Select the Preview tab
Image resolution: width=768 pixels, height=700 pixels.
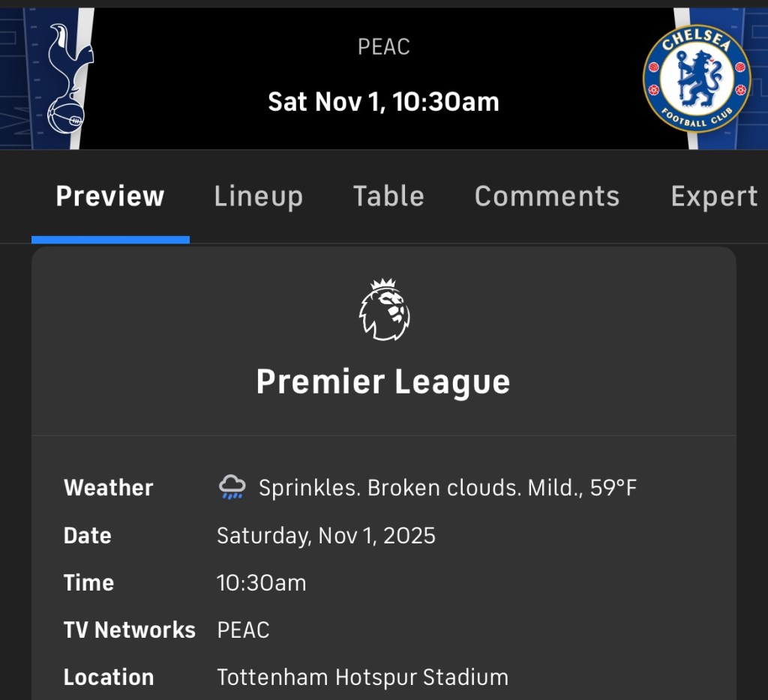(110, 196)
